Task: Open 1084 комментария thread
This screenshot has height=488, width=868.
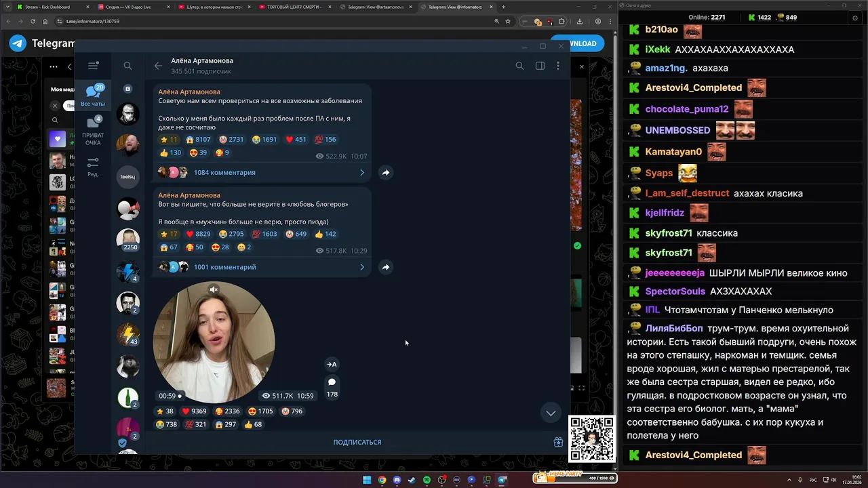Action: click(262, 172)
